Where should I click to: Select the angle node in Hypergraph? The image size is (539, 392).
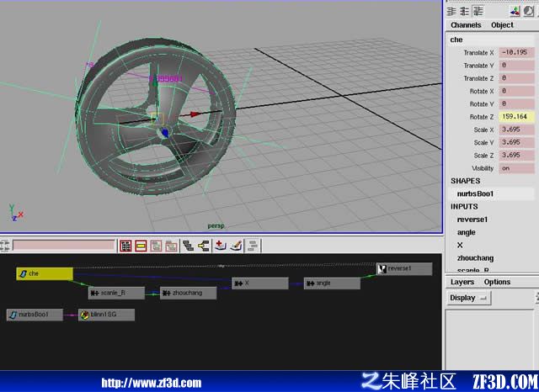[332, 283]
